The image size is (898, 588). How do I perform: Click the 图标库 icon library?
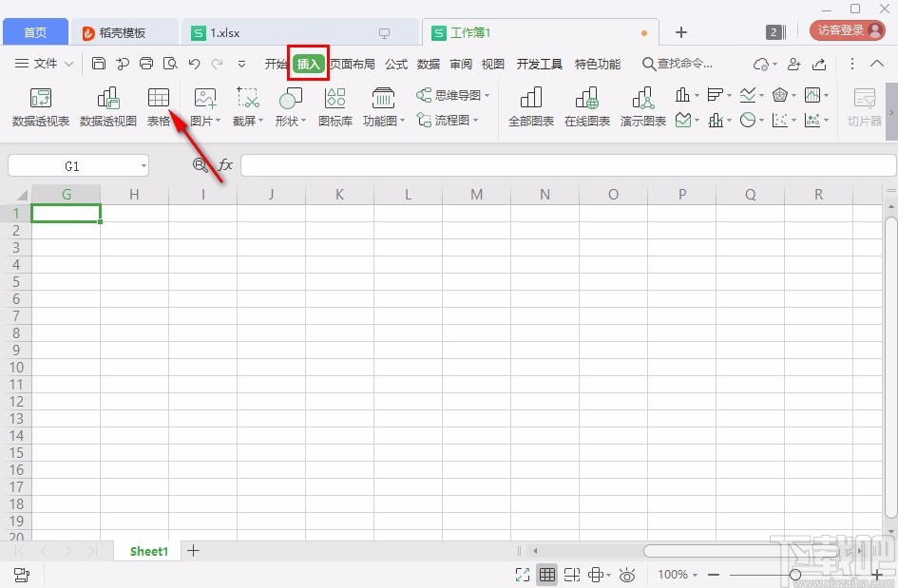click(x=334, y=104)
